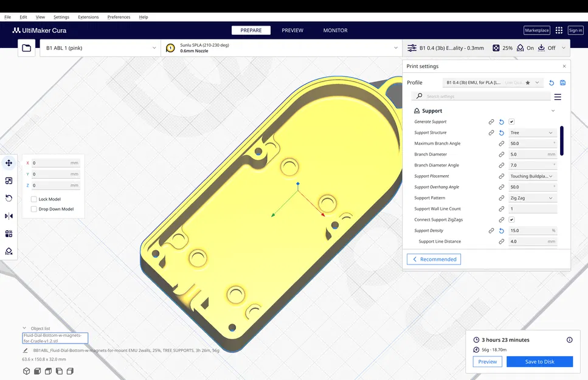Switch to the right side view cube
Screen dimensions: 588x380
70,371
